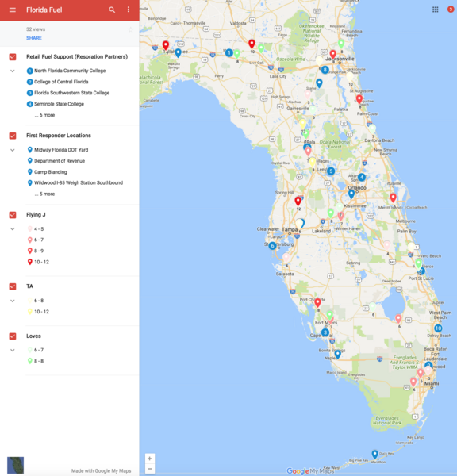Image resolution: width=457 pixels, height=476 pixels.
Task: Select Wildwood I-85 Weigh Station Southbound
Action: point(75,182)
